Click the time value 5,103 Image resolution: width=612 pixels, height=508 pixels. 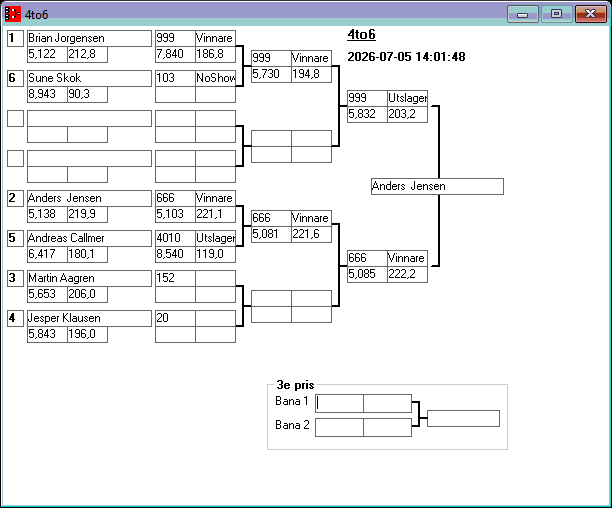(x=175, y=214)
